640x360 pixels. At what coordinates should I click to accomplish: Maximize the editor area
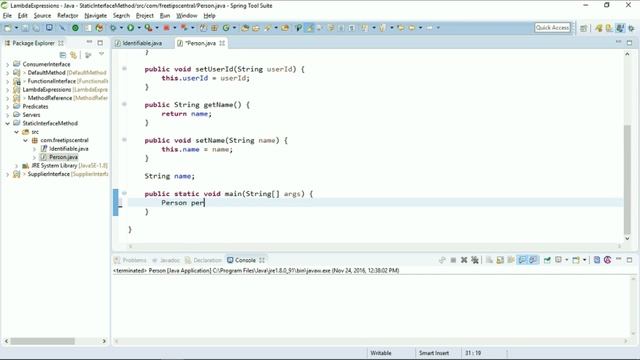click(629, 42)
